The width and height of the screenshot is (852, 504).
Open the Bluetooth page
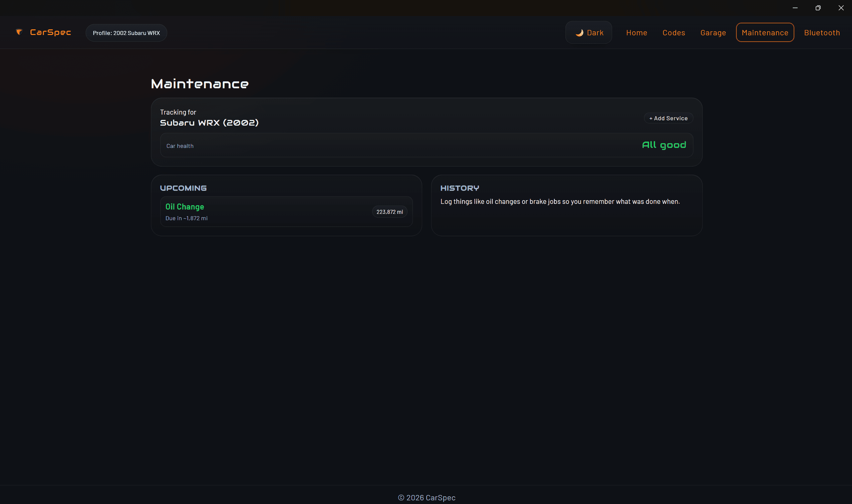point(822,33)
